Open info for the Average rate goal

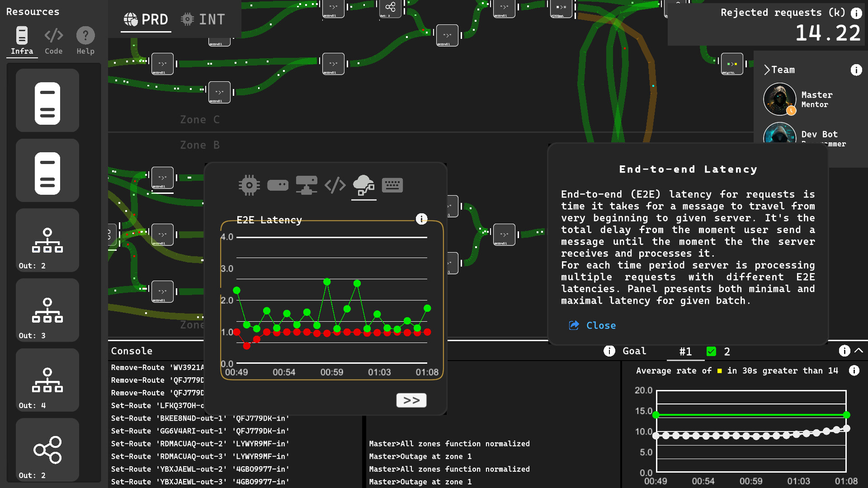[x=855, y=371]
